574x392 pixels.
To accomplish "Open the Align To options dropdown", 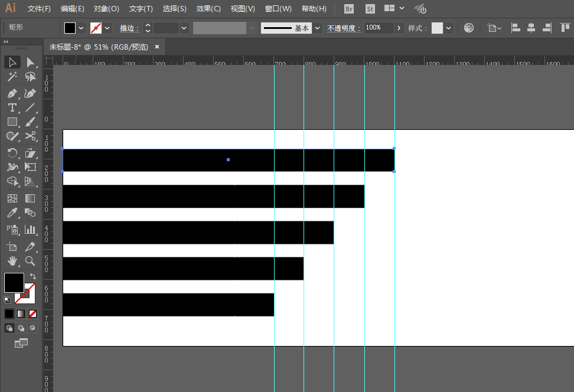I will click(x=494, y=28).
